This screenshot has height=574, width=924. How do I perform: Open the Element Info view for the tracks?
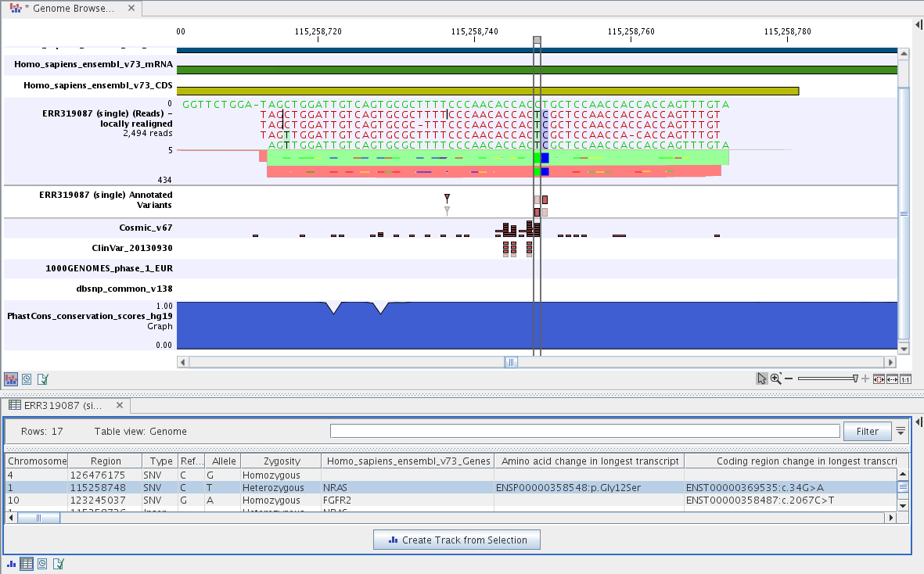(42, 378)
